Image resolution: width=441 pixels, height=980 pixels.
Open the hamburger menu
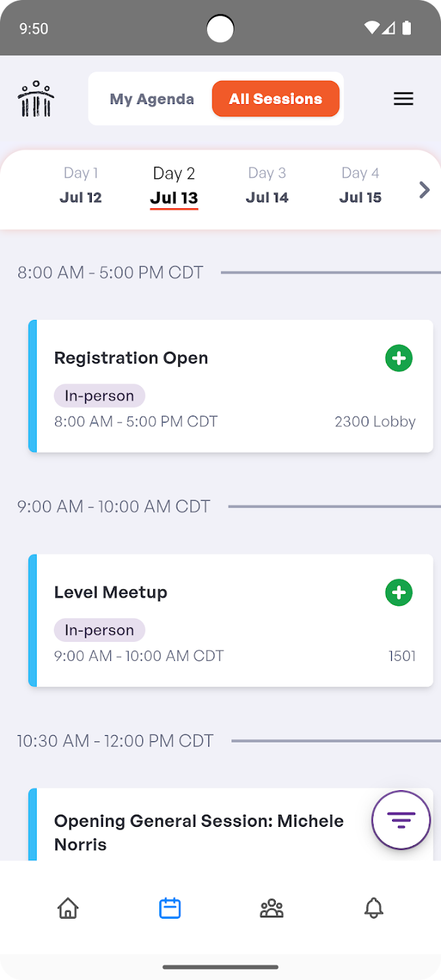tap(404, 99)
